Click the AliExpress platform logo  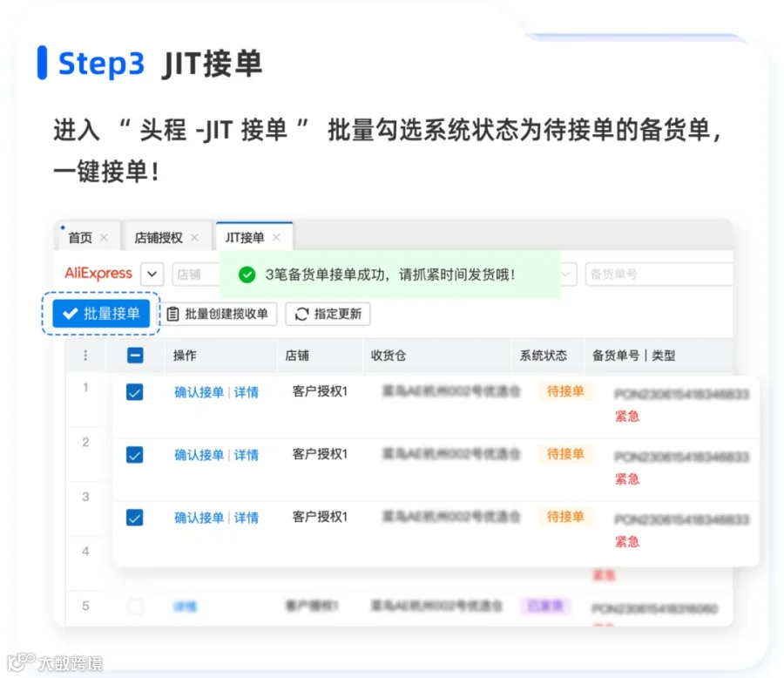(x=98, y=273)
